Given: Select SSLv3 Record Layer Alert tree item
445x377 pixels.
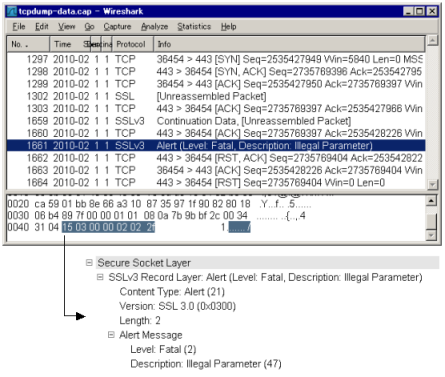Looking at the screenshot, I should pos(265,277).
